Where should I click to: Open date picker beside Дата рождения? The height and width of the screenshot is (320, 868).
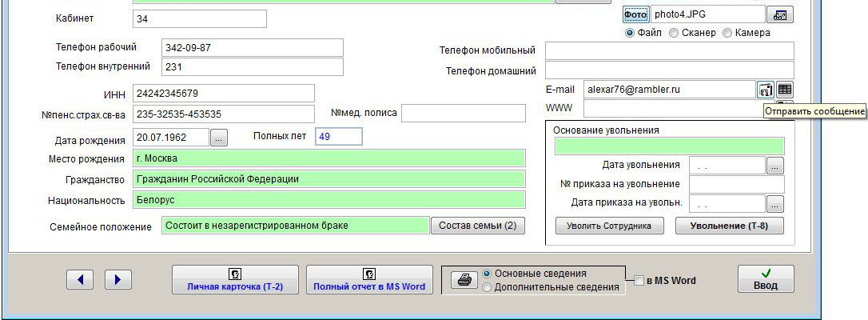pyautogui.click(x=219, y=138)
